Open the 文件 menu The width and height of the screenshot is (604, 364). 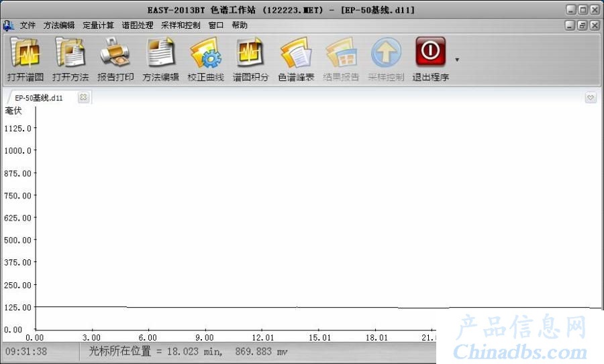[x=28, y=25]
